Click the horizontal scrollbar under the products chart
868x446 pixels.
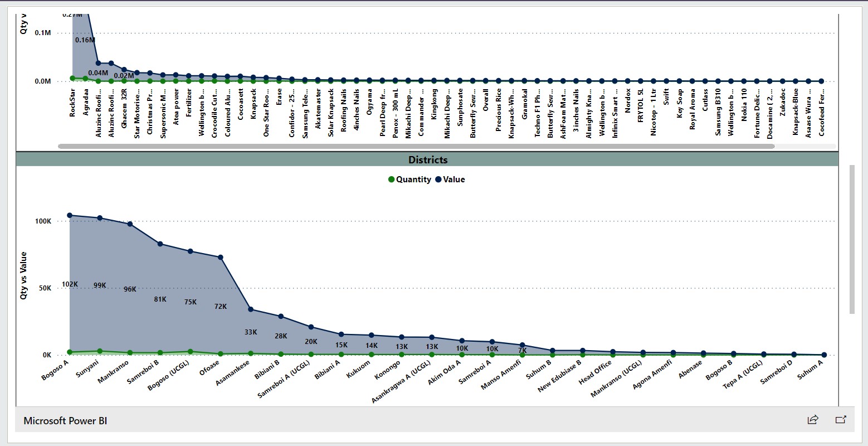[416, 147]
